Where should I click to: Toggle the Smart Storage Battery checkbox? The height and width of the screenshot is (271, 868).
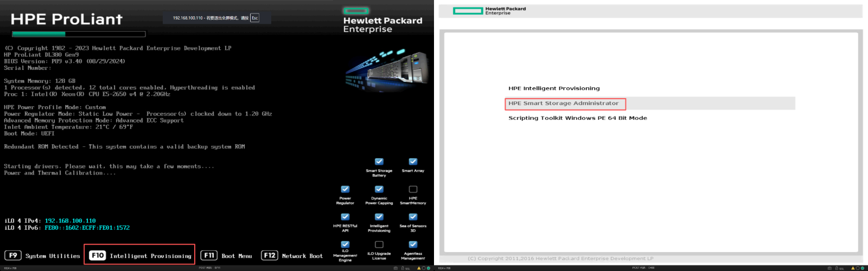[x=379, y=162]
